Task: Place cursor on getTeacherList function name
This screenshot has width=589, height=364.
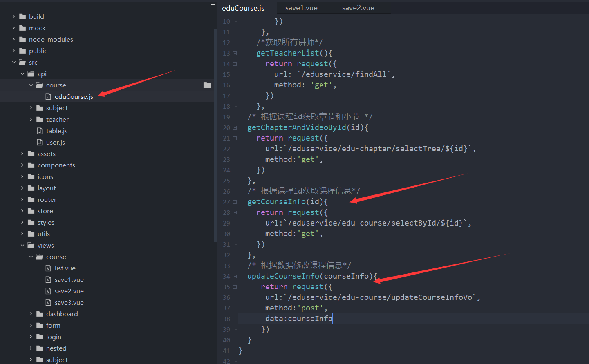Action: (x=287, y=53)
